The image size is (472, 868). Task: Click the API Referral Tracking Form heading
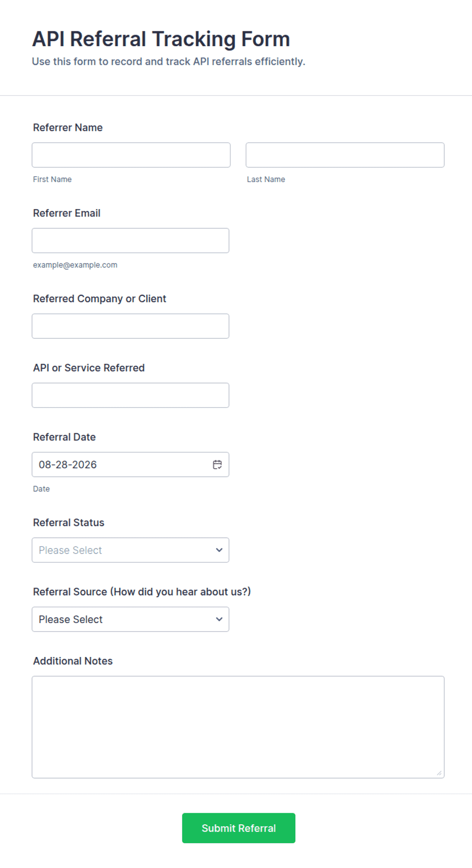tap(161, 39)
